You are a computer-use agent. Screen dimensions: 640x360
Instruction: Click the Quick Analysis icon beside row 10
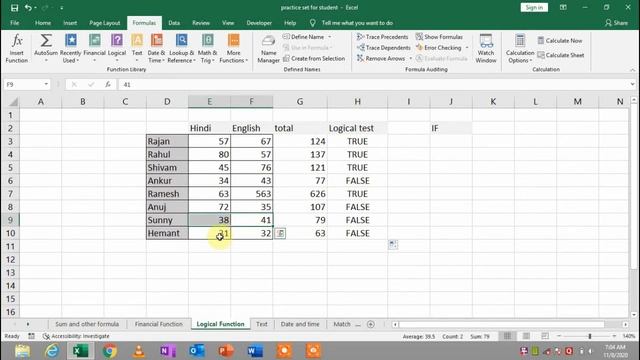280,233
